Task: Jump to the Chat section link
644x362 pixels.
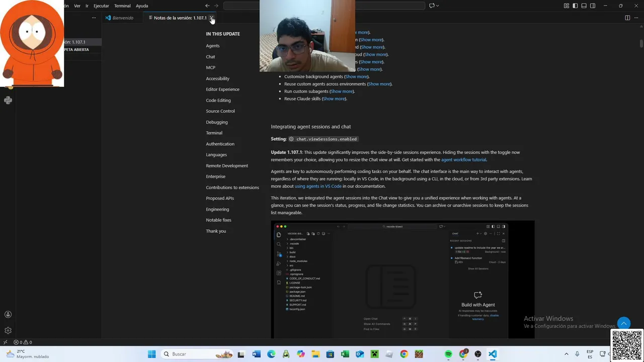Action: 210,57
